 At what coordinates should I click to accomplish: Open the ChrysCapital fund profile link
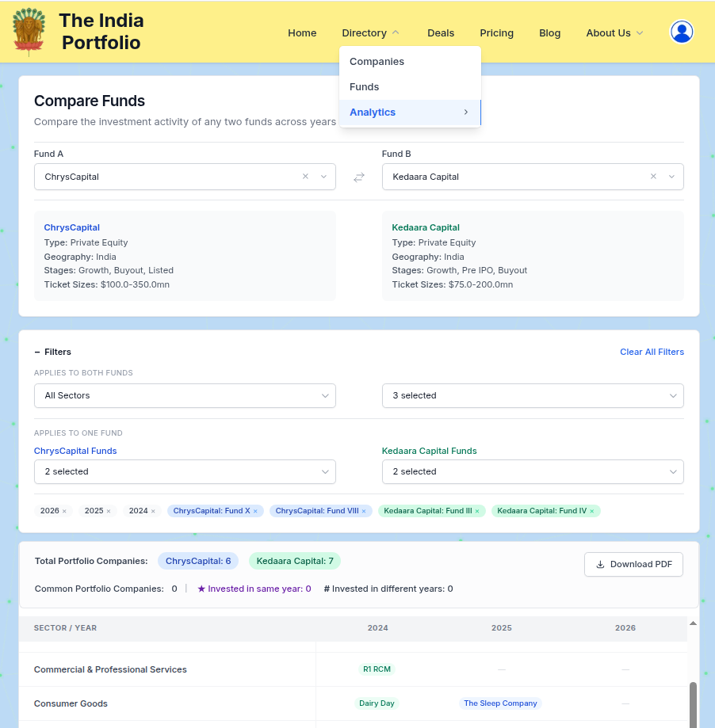tap(72, 227)
